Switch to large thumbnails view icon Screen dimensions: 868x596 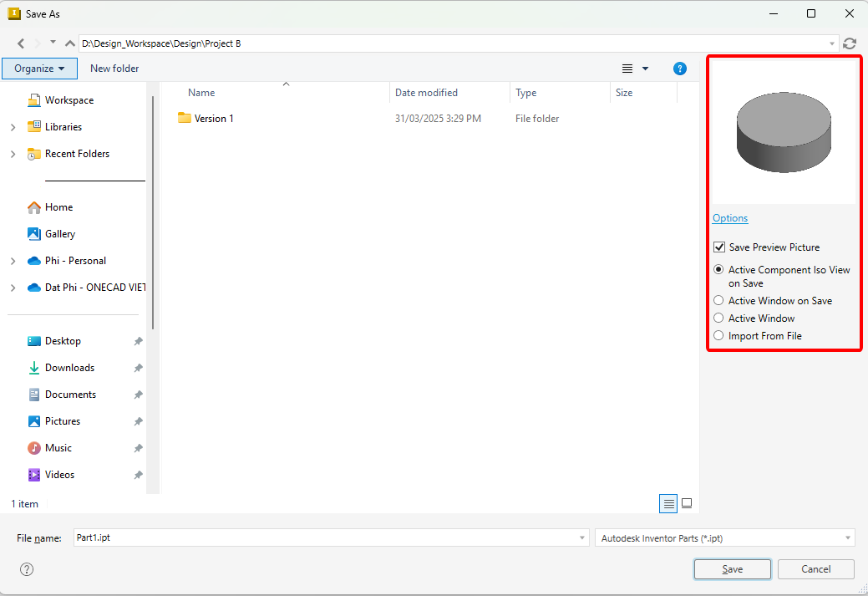pos(687,503)
